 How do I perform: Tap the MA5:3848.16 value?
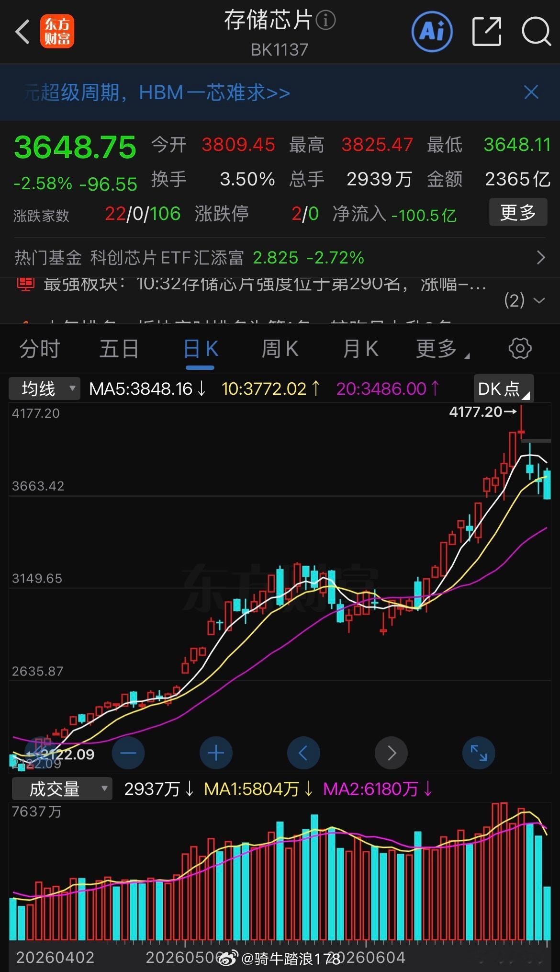coord(147,389)
